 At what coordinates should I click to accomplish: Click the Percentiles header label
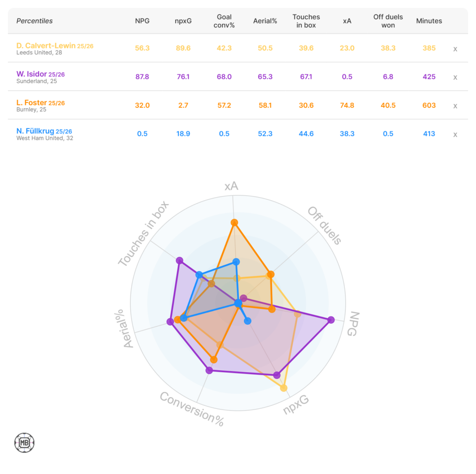pos(34,21)
